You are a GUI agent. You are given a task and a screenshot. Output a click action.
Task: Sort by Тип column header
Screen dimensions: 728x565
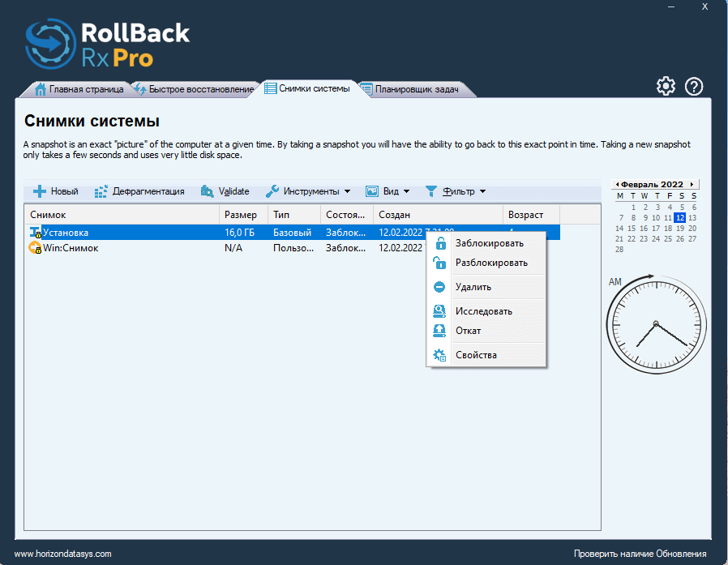click(x=294, y=215)
